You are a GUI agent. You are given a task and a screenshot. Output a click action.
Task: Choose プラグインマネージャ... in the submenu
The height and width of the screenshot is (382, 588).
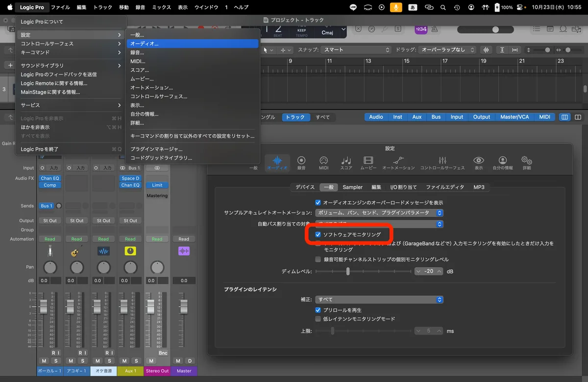click(x=192, y=149)
